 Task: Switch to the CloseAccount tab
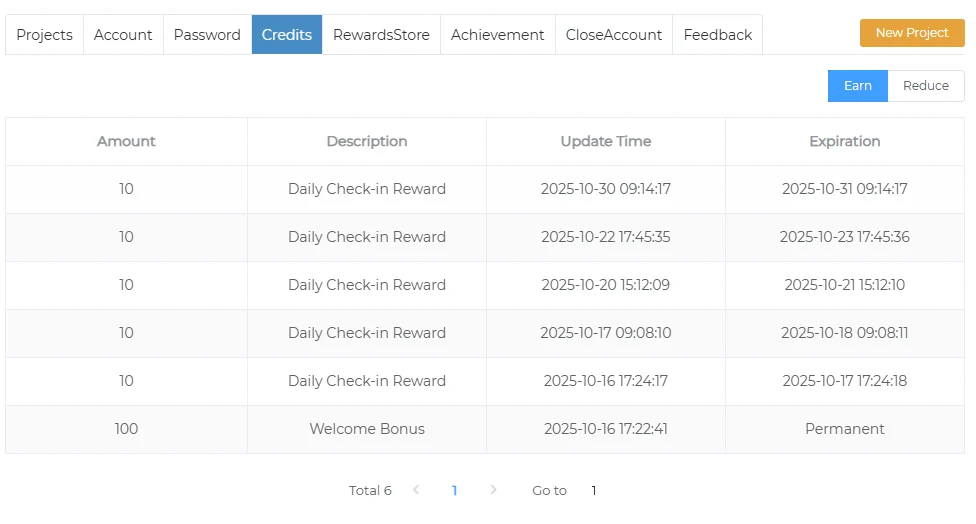(x=614, y=35)
